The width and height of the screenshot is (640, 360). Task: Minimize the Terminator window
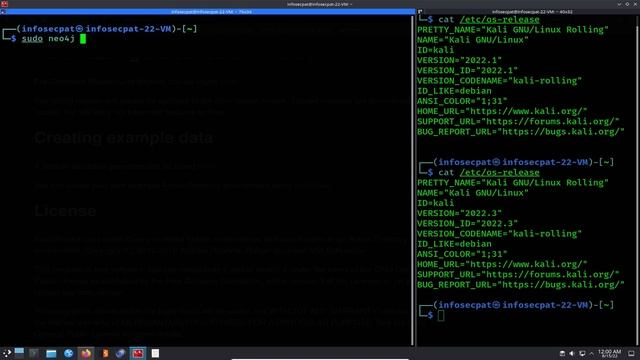click(x=619, y=4)
